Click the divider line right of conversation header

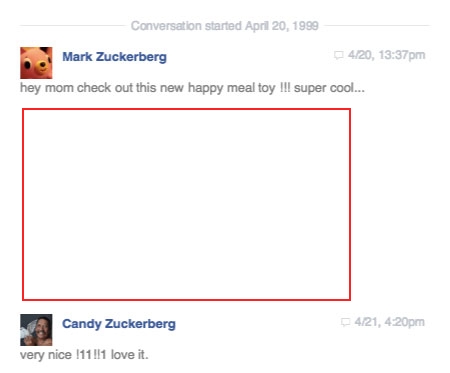(x=377, y=25)
